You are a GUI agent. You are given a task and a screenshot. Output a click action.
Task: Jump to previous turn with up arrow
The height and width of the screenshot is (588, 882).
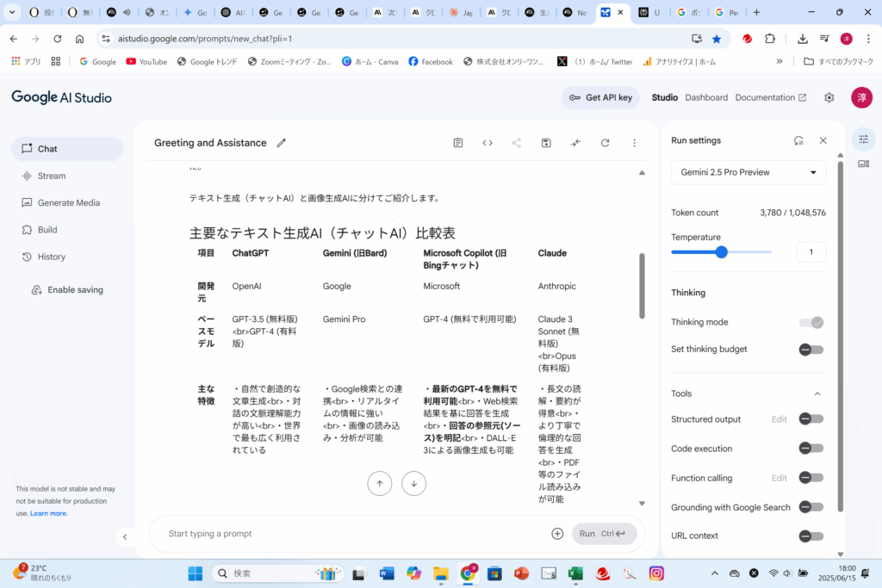380,484
